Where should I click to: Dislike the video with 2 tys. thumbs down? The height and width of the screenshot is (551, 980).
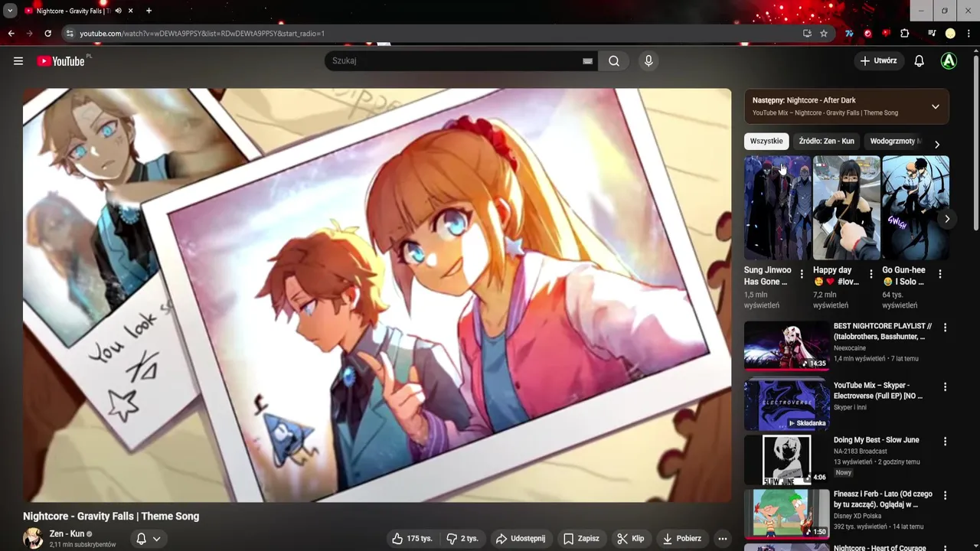[462, 539]
